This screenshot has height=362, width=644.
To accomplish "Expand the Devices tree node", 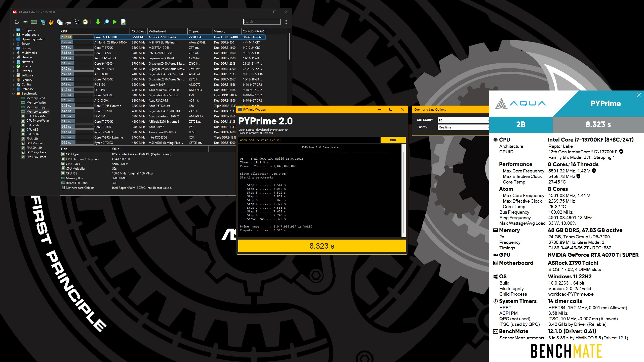I will click(14, 71).
